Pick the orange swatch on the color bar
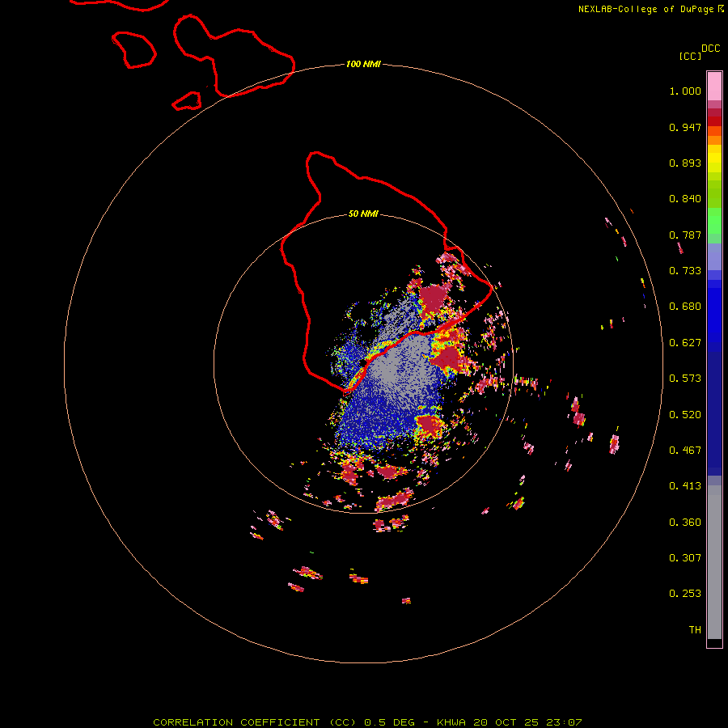This screenshot has height=728, width=728. (x=714, y=140)
